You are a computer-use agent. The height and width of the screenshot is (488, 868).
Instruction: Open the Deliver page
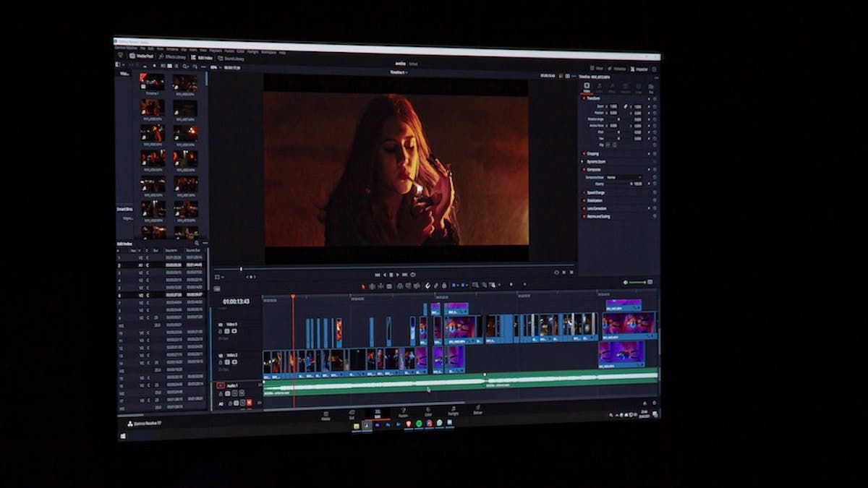click(x=477, y=410)
